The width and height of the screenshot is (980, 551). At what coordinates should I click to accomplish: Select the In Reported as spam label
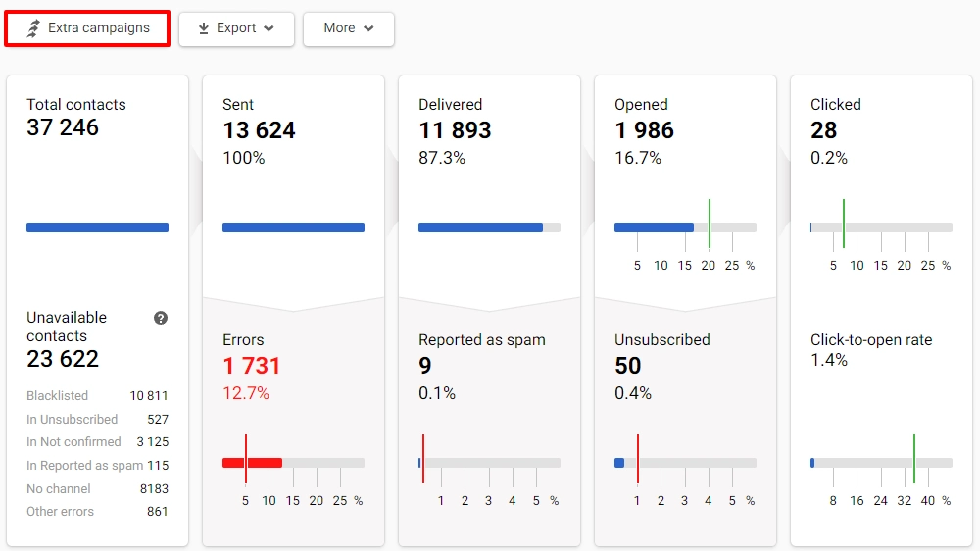tap(85, 466)
